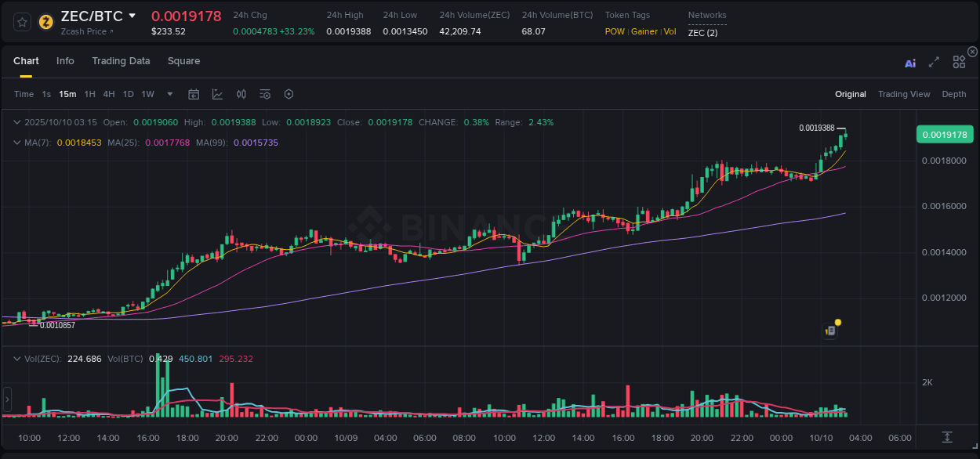Open the chart settings hexagon icon

click(289, 94)
